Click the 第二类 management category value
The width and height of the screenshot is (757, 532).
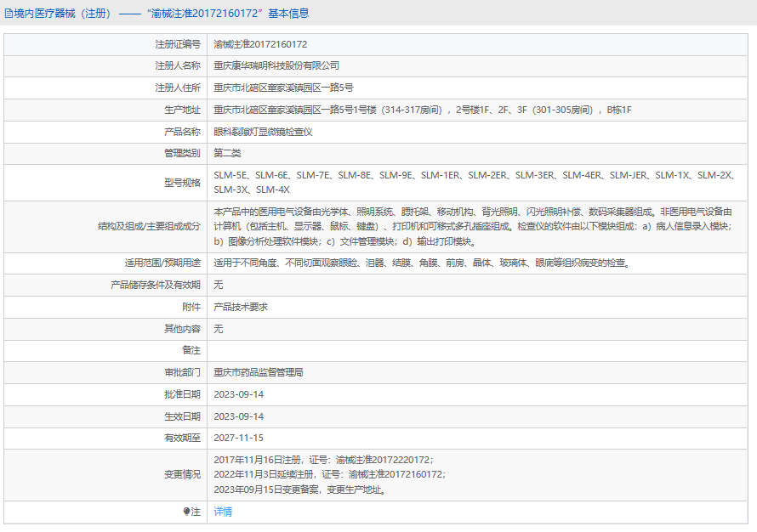pyautogui.click(x=227, y=154)
